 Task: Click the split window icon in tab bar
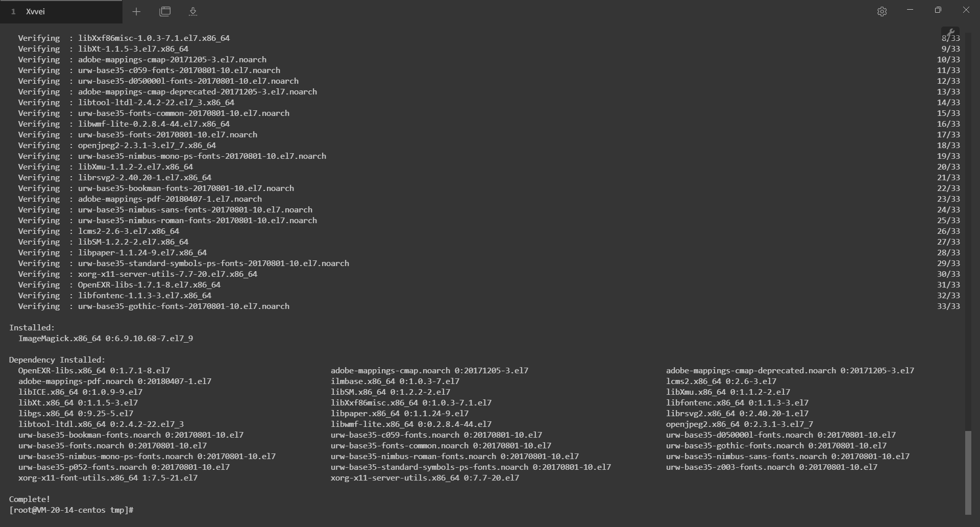165,11
